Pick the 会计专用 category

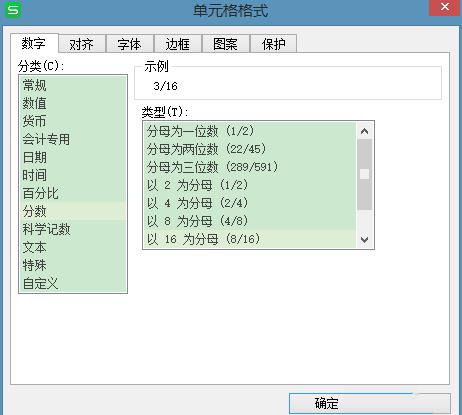click(x=73, y=139)
